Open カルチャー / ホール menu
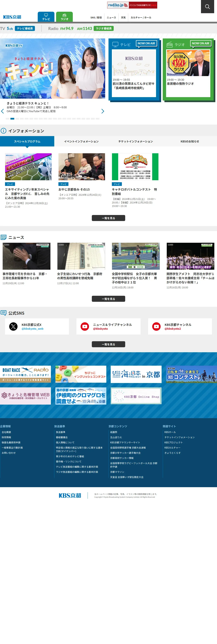The image size is (217, 644). coord(141,18)
